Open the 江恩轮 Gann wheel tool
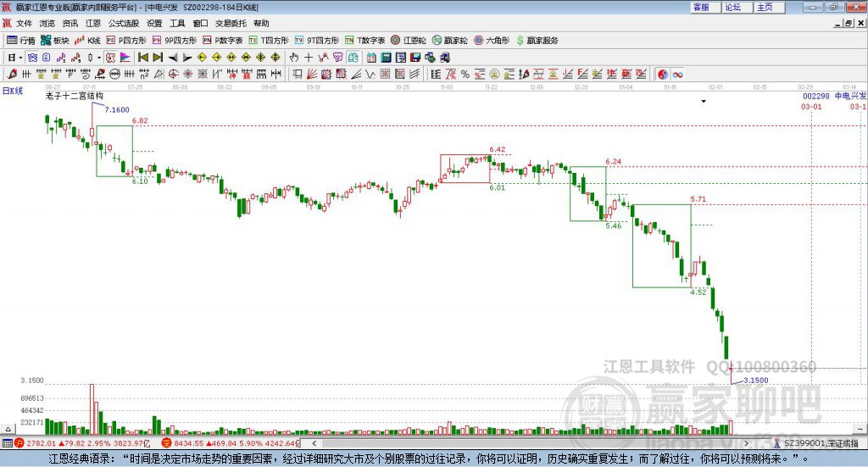This screenshot has height=467, width=868. click(407, 40)
